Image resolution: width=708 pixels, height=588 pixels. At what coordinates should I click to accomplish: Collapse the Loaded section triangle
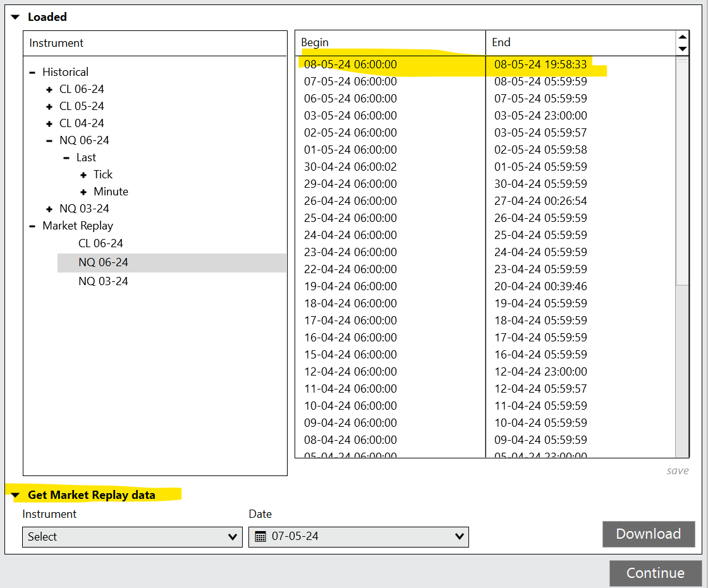15,17
